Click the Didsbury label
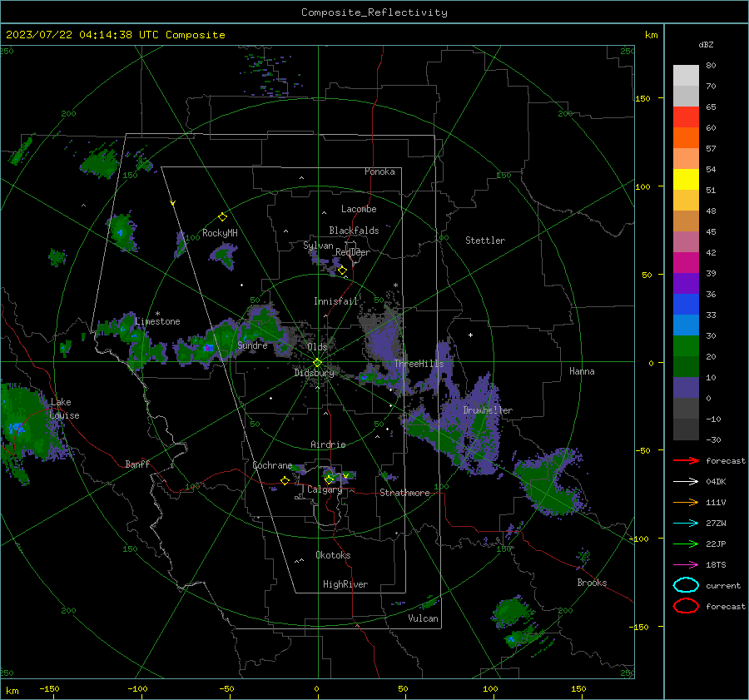This screenshot has width=749, height=700. [x=314, y=373]
